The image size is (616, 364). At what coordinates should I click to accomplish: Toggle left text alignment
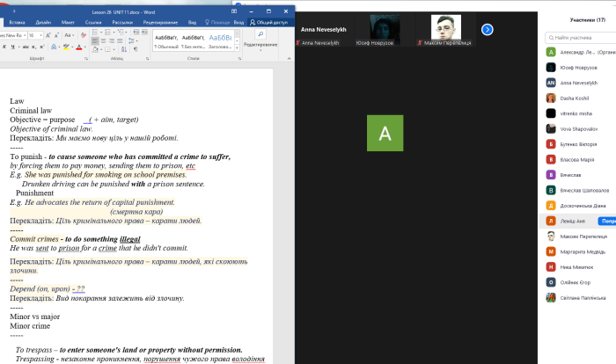point(94,40)
